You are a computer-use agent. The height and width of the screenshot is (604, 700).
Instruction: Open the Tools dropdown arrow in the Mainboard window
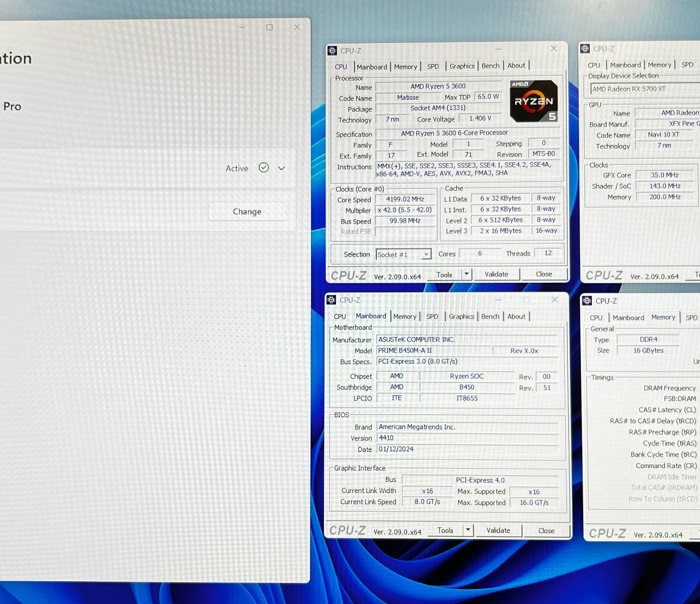[468, 530]
